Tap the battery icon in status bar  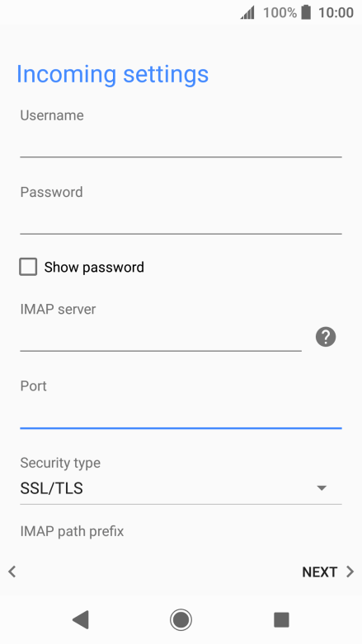click(x=306, y=12)
